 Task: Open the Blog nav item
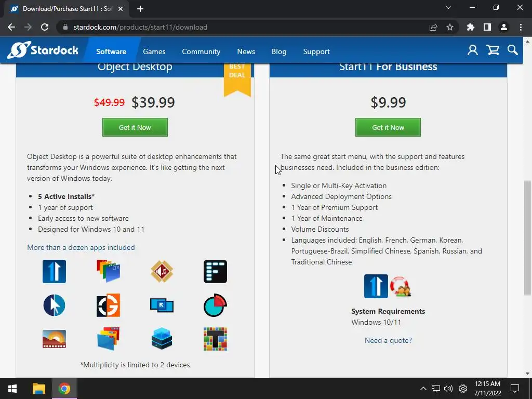[x=279, y=51]
